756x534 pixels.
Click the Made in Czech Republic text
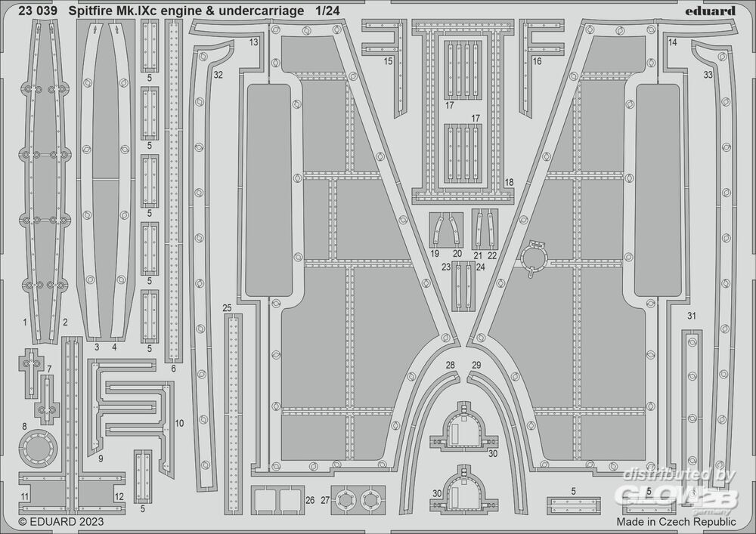[x=675, y=521]
